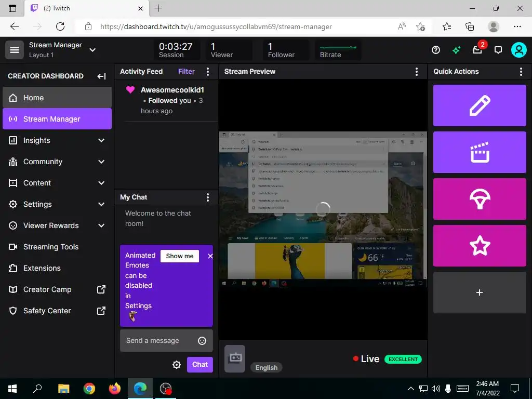Viewport: 532px width, 399px height.
Task: Click Edit Stream Info pencil action
Action: [x=480, y=105]
